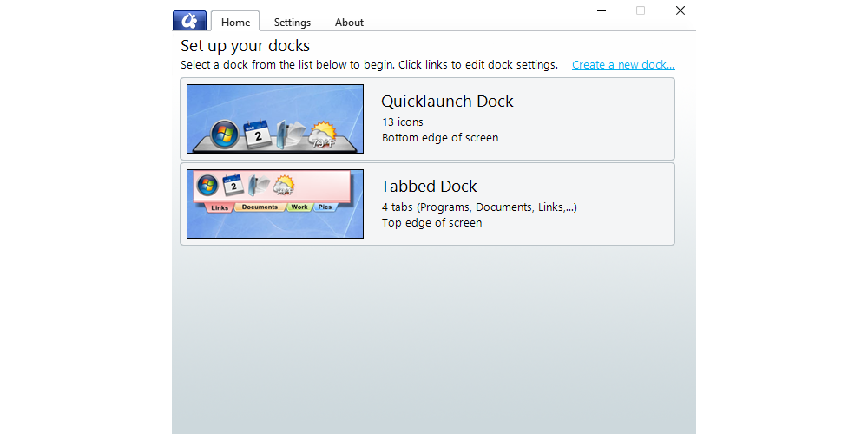The height and width of the screenshot is (434, 868).
Task: Open the ObjectDock application menu button
Action: point(189,21)
